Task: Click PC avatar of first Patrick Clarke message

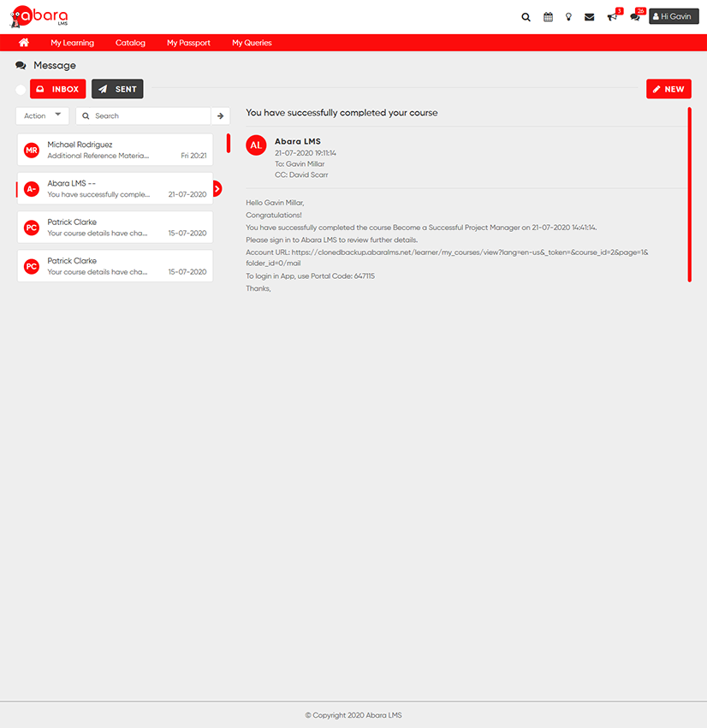Action: pos(32,228)
